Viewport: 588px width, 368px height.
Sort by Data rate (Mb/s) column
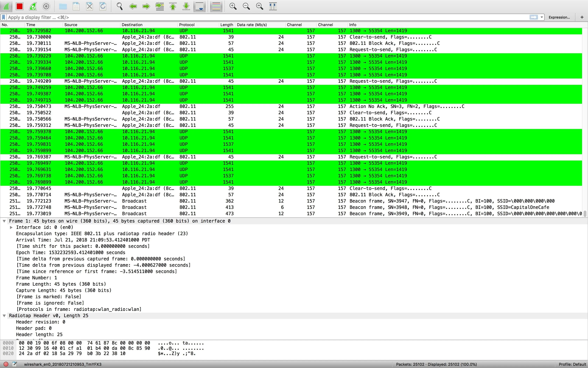260,25
